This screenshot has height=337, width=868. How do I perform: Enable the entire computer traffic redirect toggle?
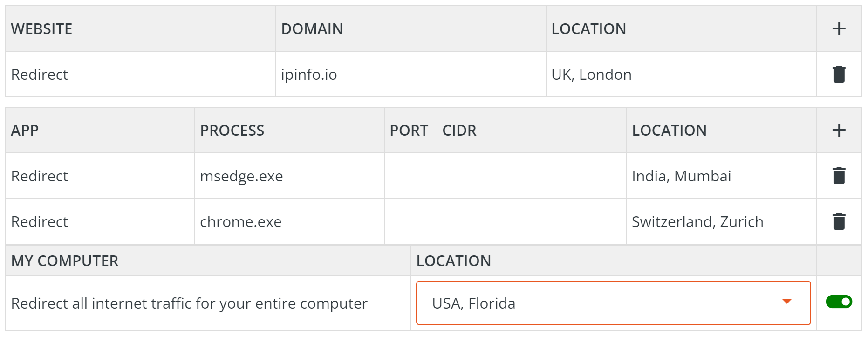click(x=840, y=302)
